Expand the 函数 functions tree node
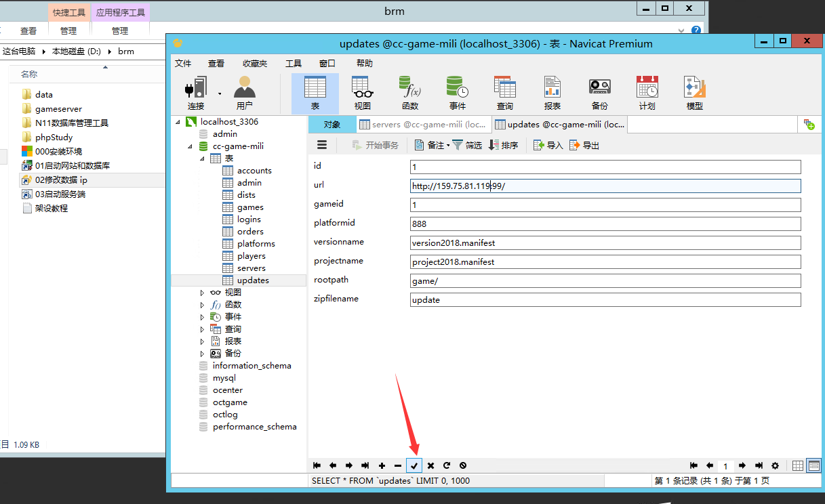The height and width of the screenshot is (504, 825). (x=202, y=305)
